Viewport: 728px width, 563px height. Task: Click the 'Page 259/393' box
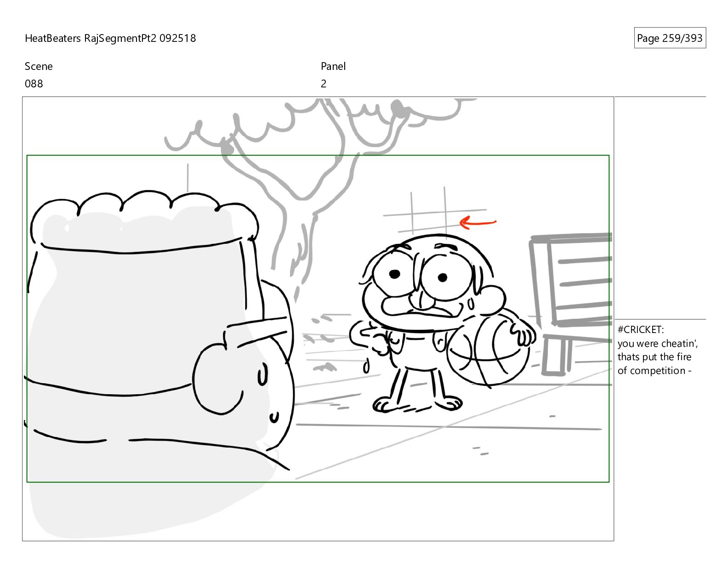pyautogui.click(x=670, y=38)
